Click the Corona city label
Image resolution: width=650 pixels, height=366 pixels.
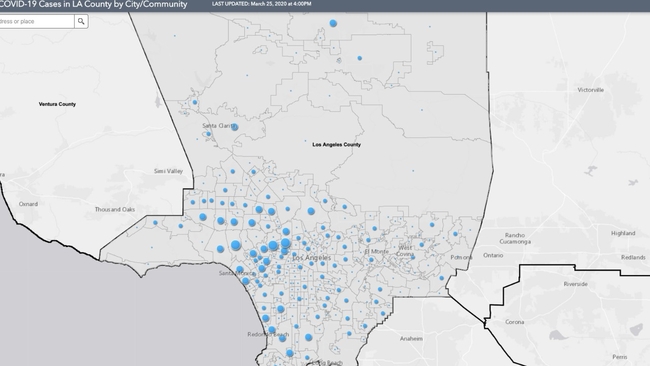[514, 322]
